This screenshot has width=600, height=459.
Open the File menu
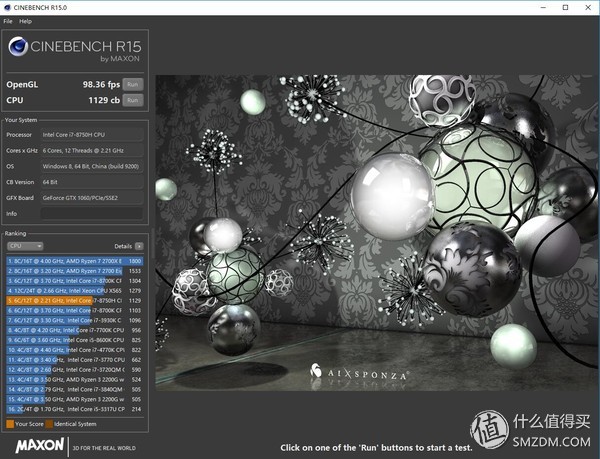click(x=8, y=21)
